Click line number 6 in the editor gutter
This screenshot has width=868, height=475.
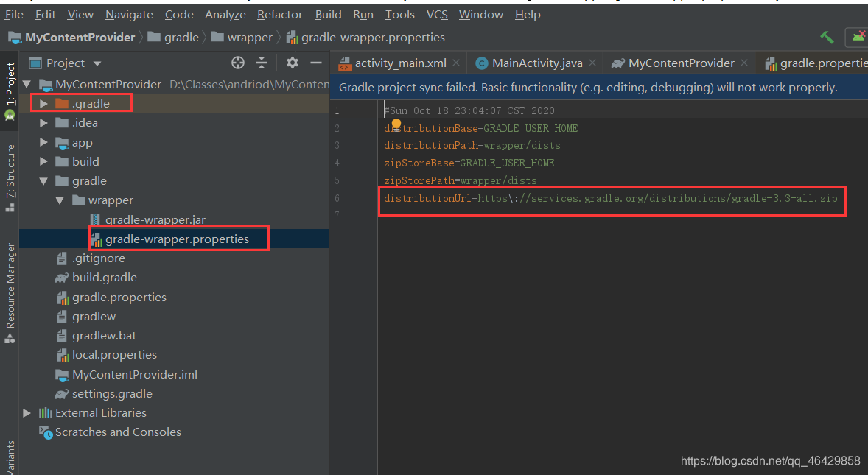[337, 197]
